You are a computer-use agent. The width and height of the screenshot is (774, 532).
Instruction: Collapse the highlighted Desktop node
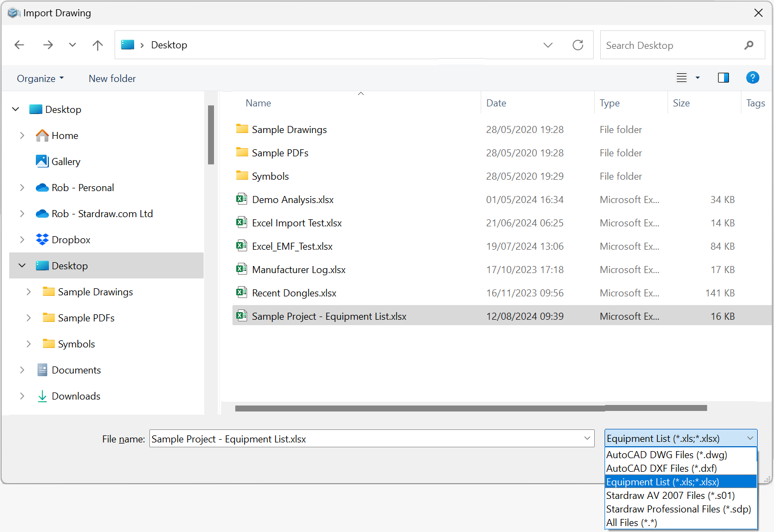pyautogui.click(x=22, y=265)
